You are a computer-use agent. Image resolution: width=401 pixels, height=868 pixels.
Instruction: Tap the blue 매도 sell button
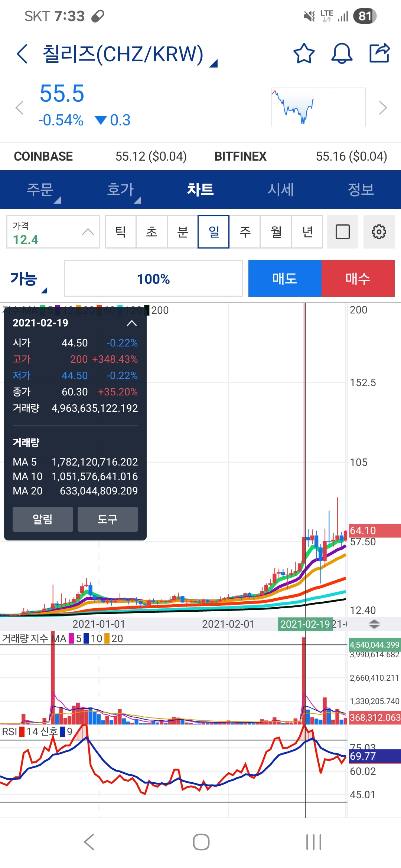tap(285, 278)
